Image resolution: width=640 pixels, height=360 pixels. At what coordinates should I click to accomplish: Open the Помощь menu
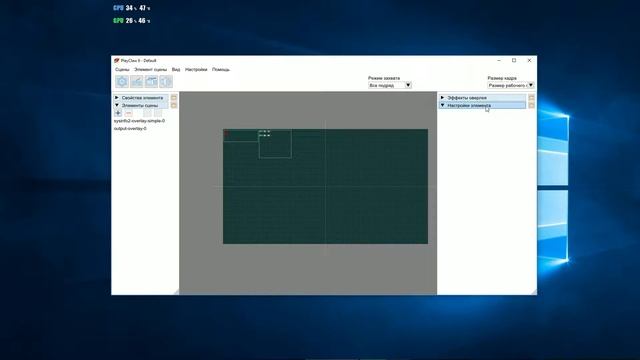coord(221,70)
